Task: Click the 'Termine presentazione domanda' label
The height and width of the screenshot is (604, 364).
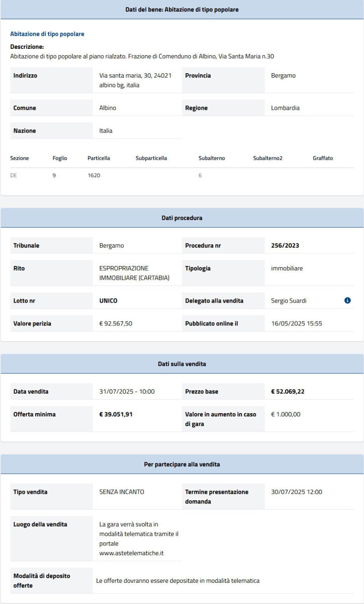Action: 217,497
